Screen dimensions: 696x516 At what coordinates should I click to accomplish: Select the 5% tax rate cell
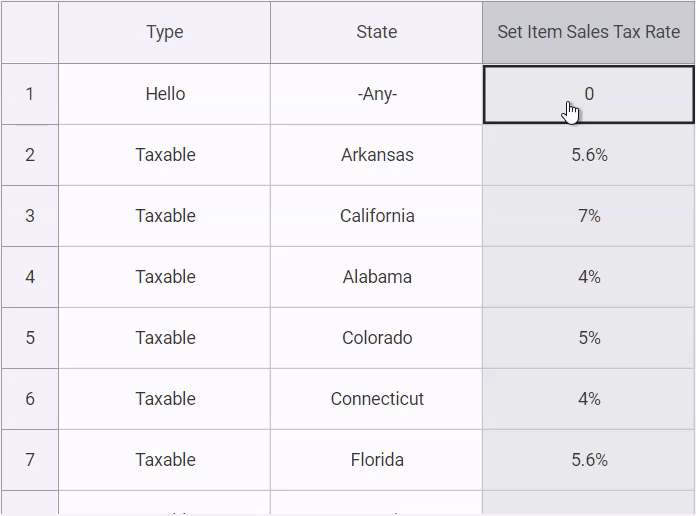pos(588,338)
